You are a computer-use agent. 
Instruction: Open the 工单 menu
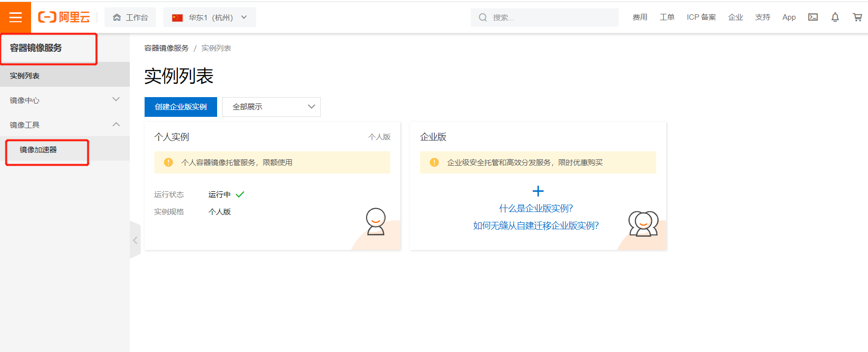point(667,17)
